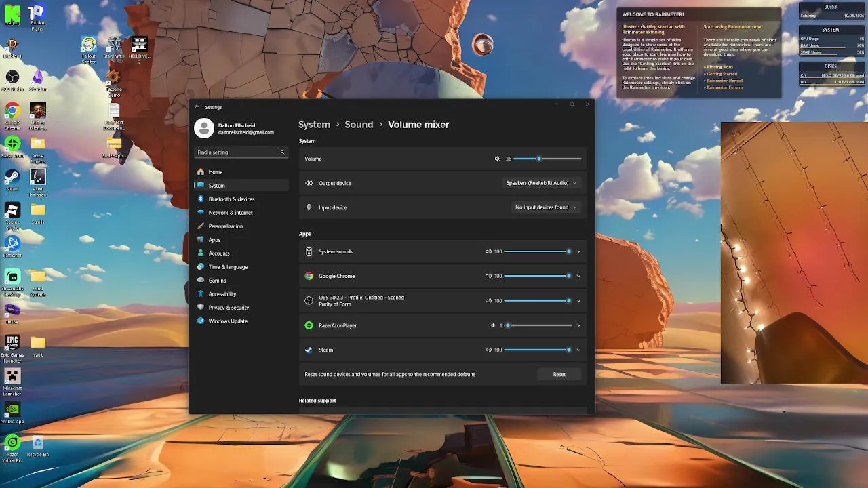Open Accounts settings
868x488 pixels.
(x=241, y=253)
